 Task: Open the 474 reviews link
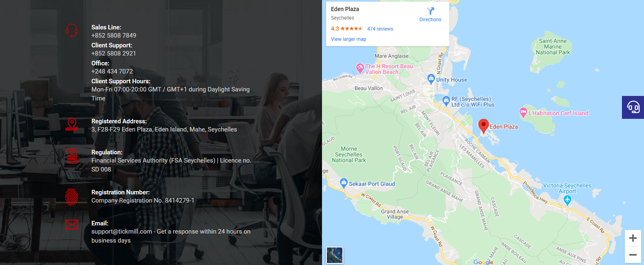click(x=380, y=29)
